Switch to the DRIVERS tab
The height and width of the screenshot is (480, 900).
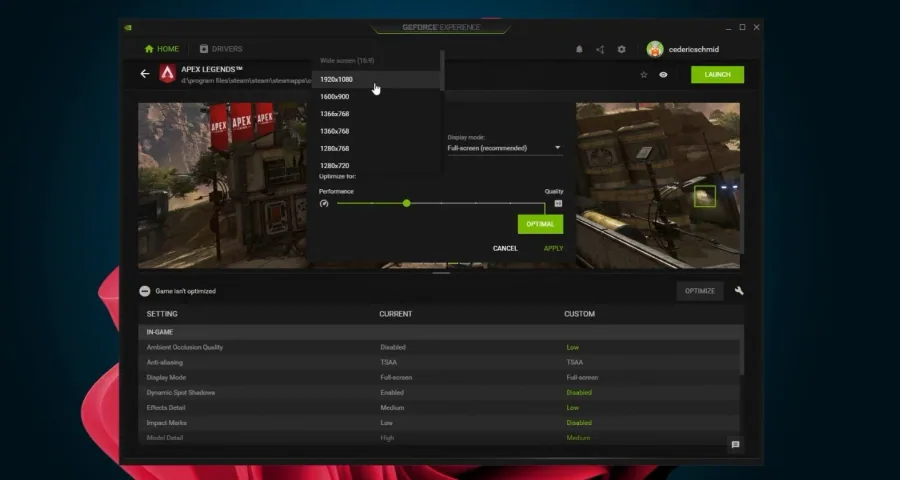(221, 49)
